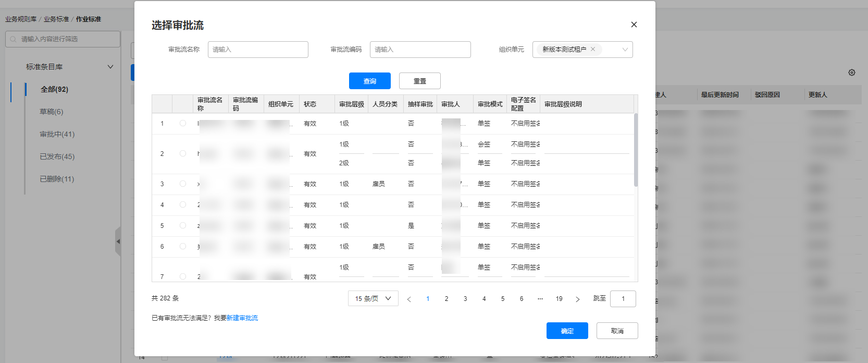Viewport: 868px width, 363px height.
Task: Select the radio button for row 6
Action: (183, 247)
